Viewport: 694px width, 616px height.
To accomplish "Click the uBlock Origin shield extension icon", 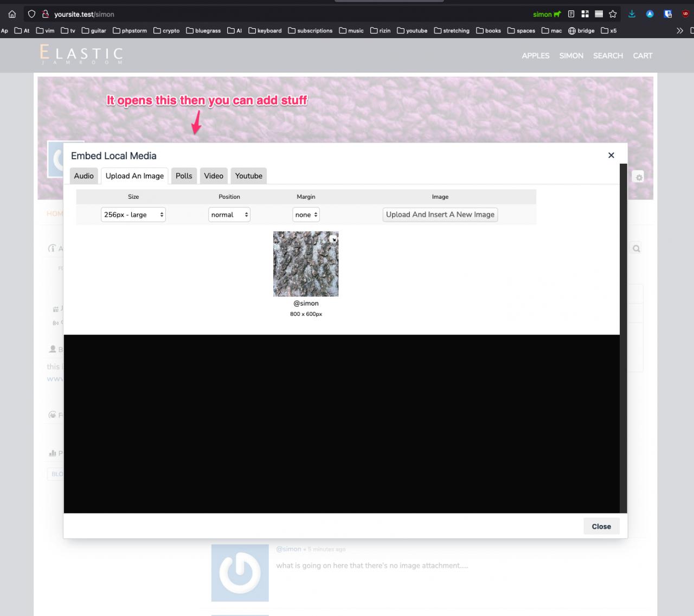I will [x=685, y=15].
